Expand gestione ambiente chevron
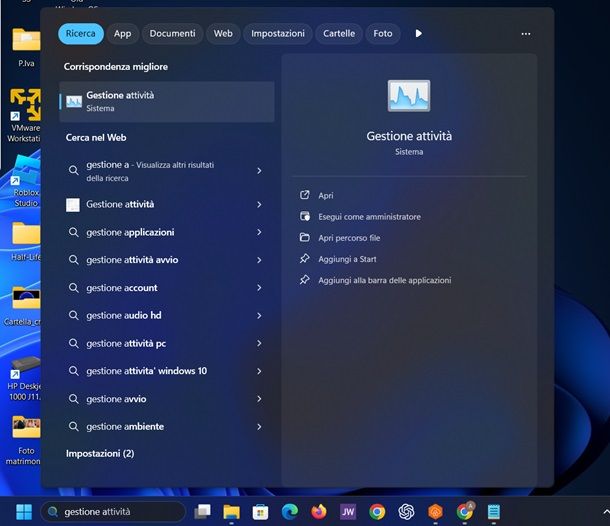Viewport: 610px width, 526px height. click(x=259, y=427)
